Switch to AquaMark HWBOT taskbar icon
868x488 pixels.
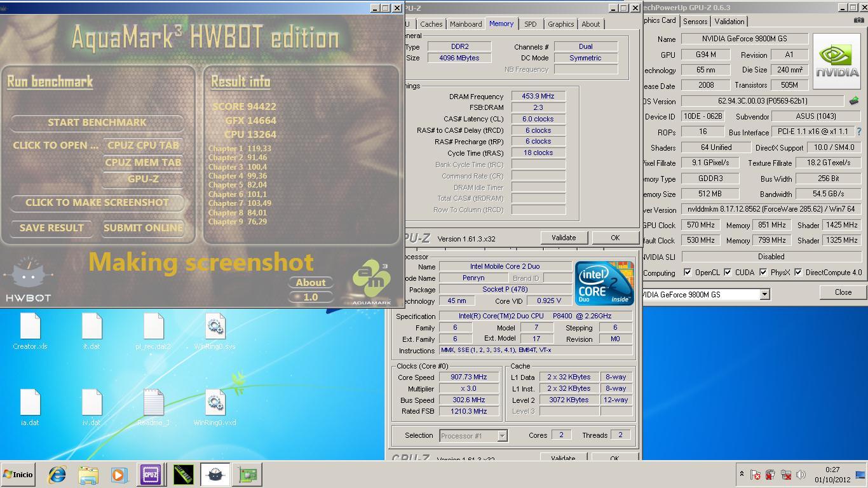coord(215,475)
